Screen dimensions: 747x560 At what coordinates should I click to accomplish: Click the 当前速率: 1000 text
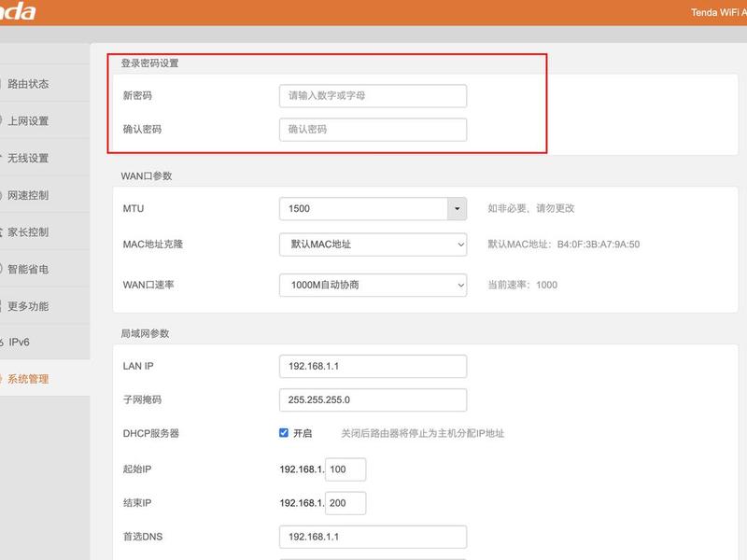click(x=522, y=285)
